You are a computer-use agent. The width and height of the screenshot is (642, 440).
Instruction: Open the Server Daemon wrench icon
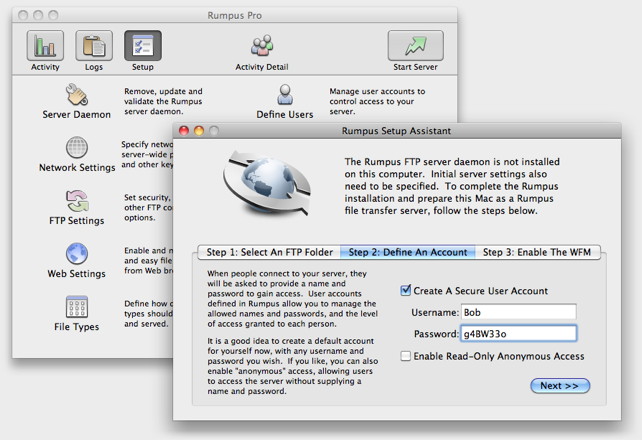[x=77, y=95]
